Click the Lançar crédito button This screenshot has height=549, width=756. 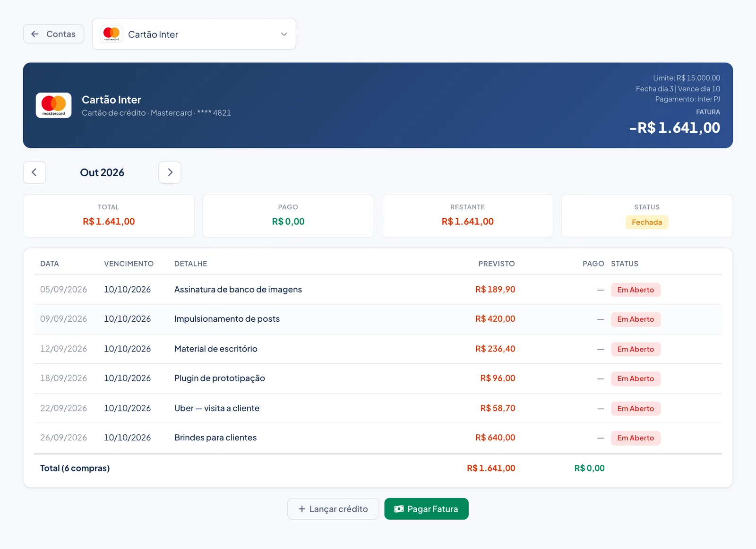333,509
